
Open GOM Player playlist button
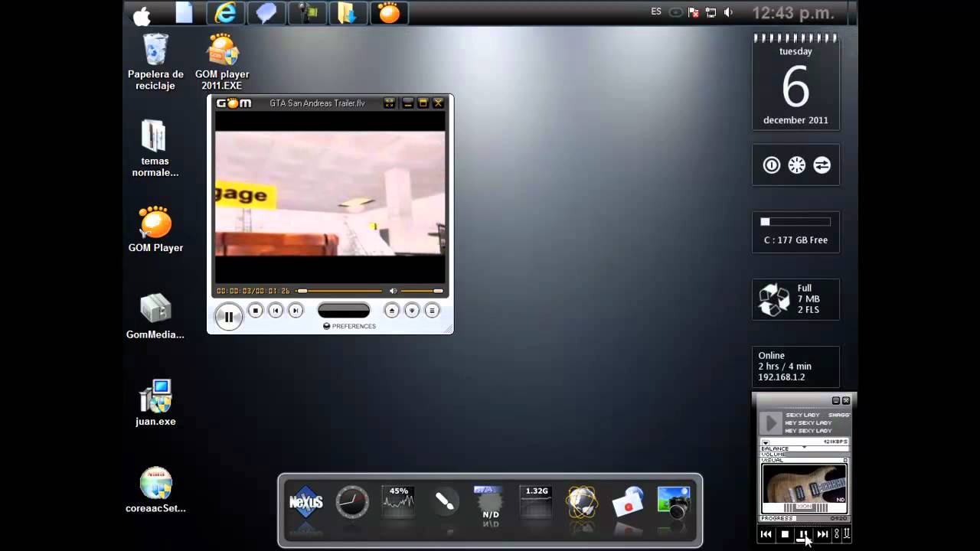tap(432, 310)
